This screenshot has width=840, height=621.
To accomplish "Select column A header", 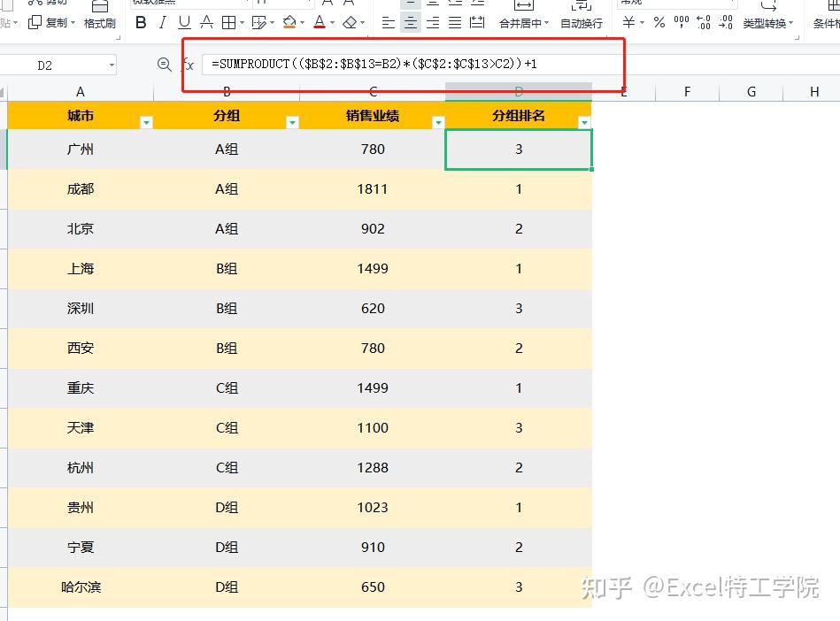I will click(81, 91).
